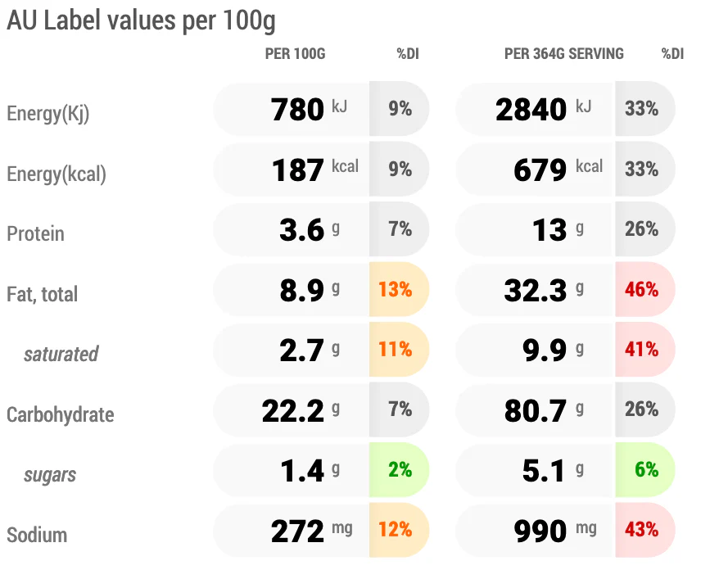Select the Protein row label
719x588 pixels.
point(35,233)
